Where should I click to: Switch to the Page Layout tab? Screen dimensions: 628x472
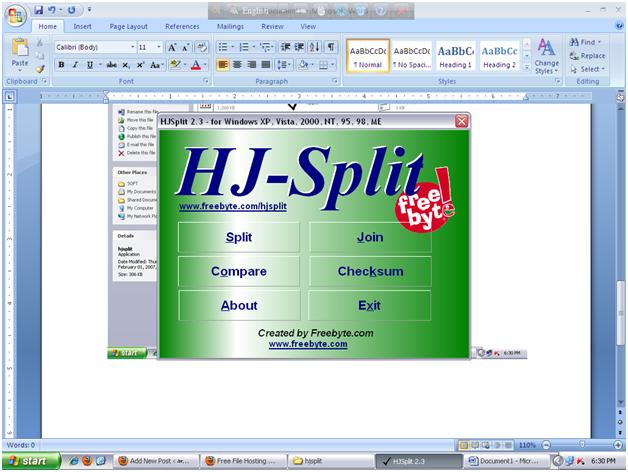pyautogui.click(x=129, y=26)
